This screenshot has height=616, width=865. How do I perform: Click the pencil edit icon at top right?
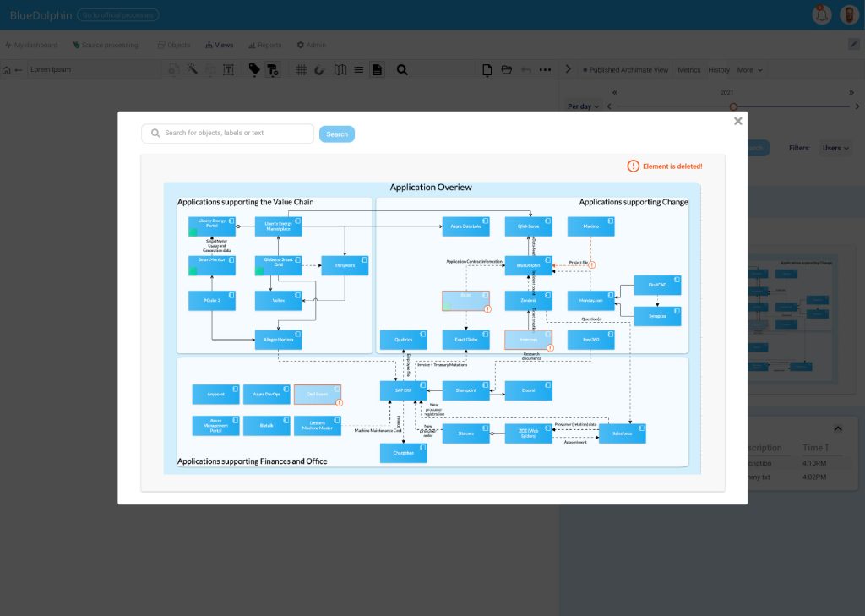point(853,44)
